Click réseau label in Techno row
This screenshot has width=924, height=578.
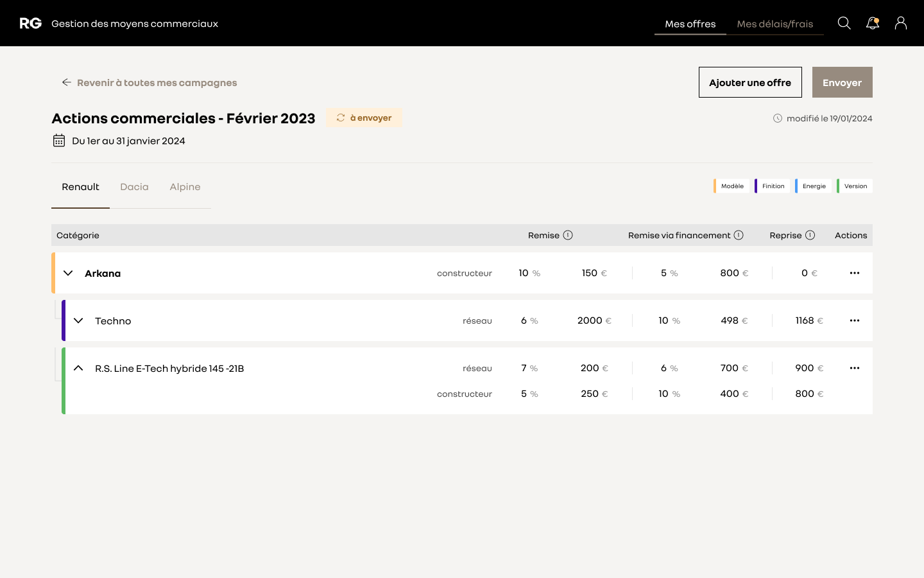click(477, 320)
